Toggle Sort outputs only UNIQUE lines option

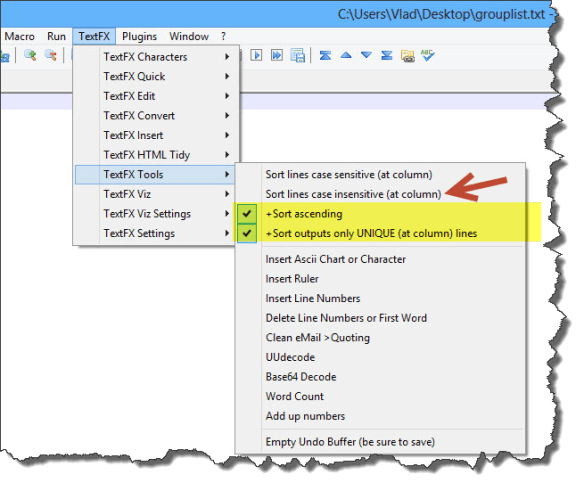pos(246,234)
